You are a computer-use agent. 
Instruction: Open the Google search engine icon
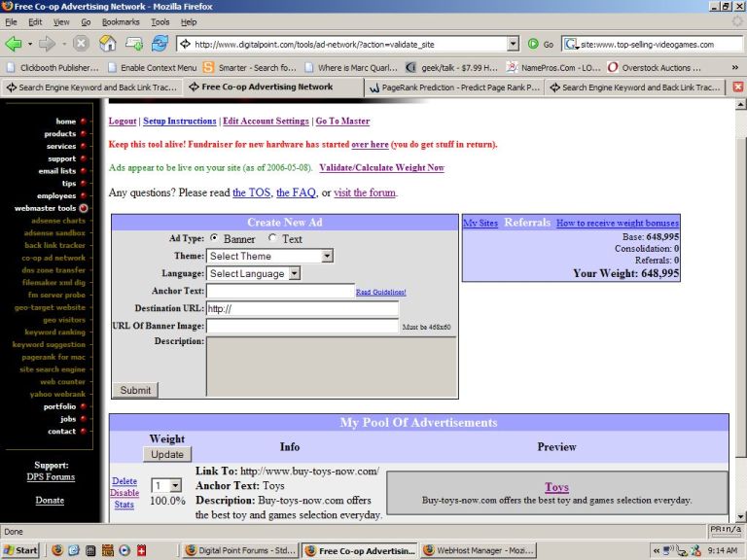[x=570, y=45]
